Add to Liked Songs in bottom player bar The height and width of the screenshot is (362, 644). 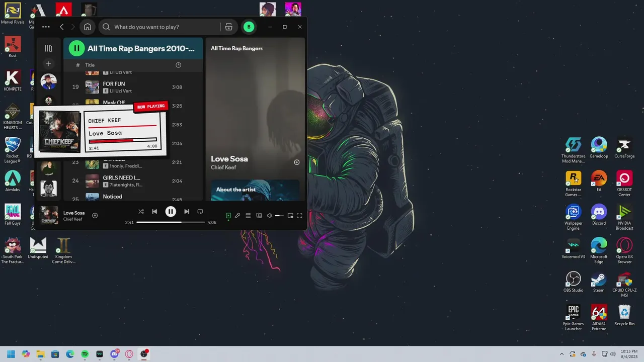(95, 215)
